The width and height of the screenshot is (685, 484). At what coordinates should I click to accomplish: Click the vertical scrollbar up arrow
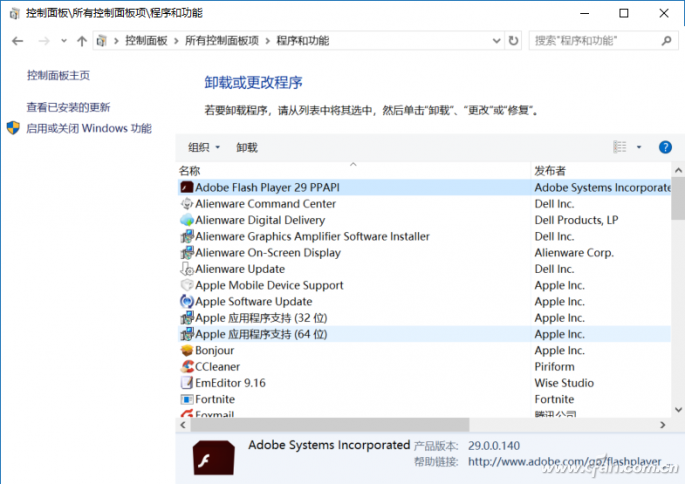click(678, 170)
